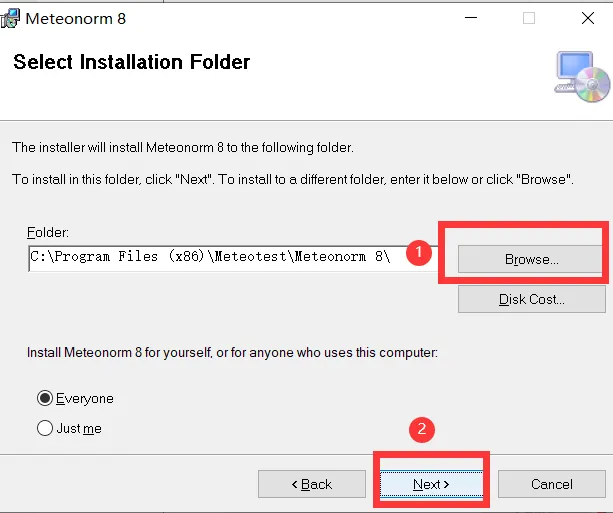This screenshot has height=513, width=613.
Task: Close the Meteonorm 8 setup window
Action: click(x=588, y=18)
